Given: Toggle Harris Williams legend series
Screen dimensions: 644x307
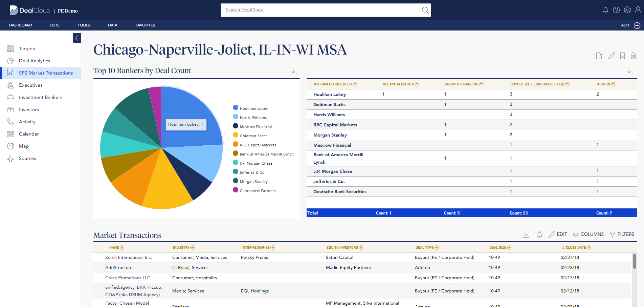Looking at the screenshot, I should pos(250,117).
